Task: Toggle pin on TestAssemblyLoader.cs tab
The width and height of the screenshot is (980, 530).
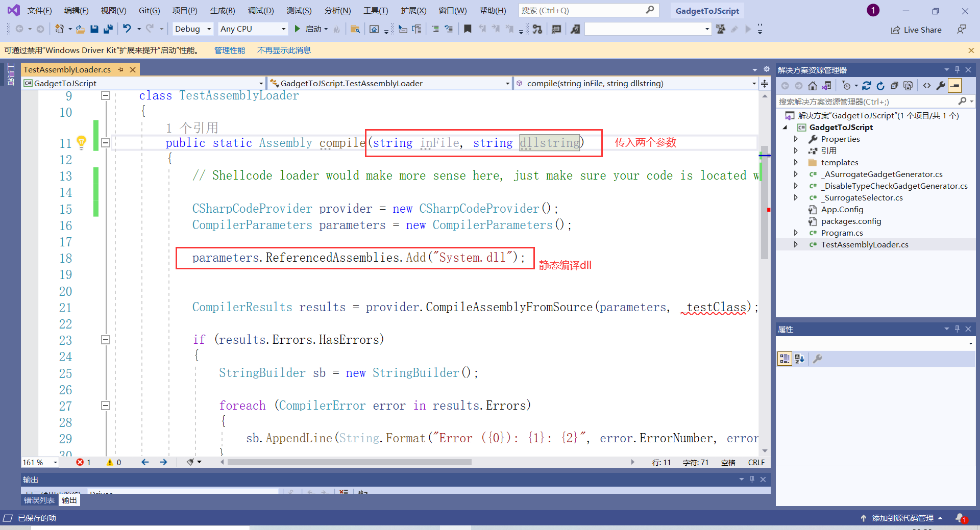Action: point(121,69)
